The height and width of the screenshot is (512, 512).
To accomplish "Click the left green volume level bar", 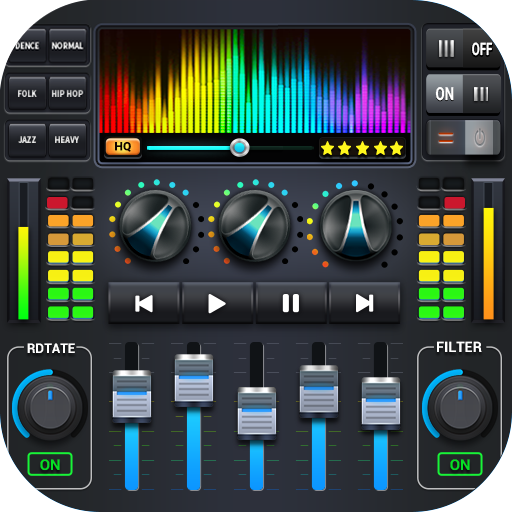I will click(x=23, y=273).
